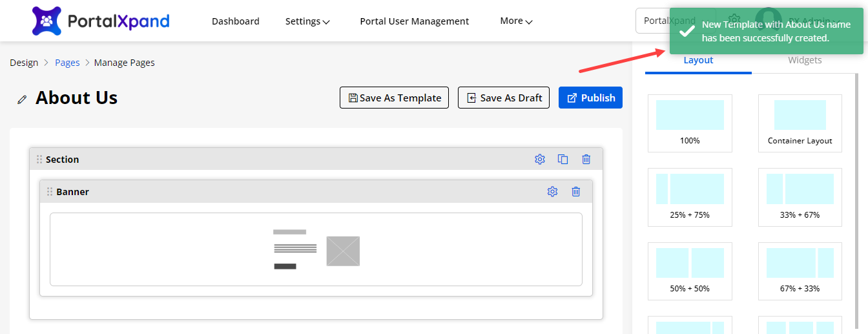This screenshot has height=334, width=868.
Task: Click the PortalXpand logo
Action: pos(100,21)
